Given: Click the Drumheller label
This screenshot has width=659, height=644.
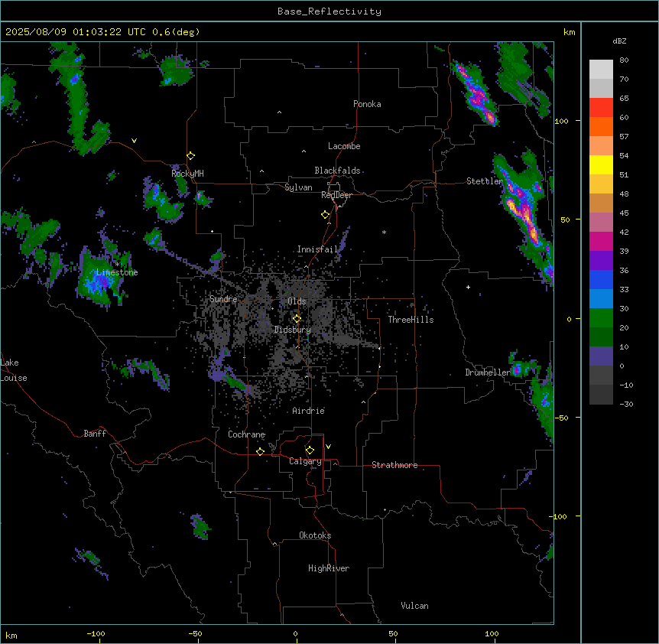Looking at the screenshot, I should [488, 372].
